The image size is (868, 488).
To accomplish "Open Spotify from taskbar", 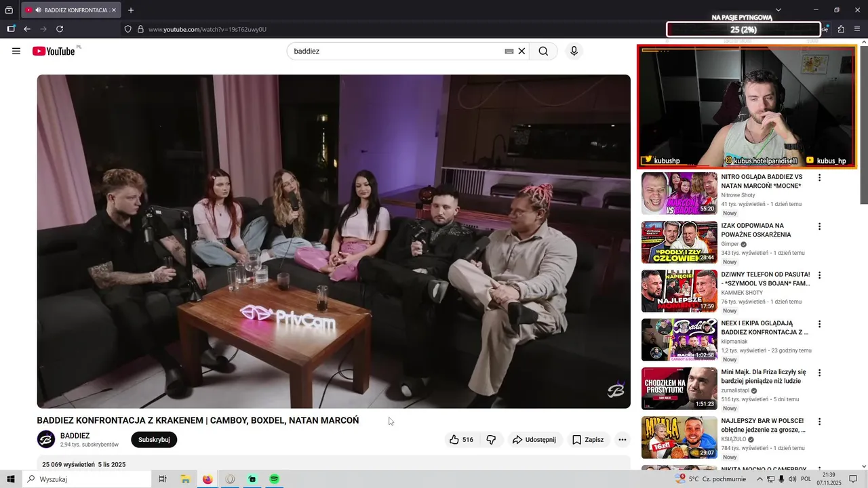I will pyautogui.click(x=275, y=479).
